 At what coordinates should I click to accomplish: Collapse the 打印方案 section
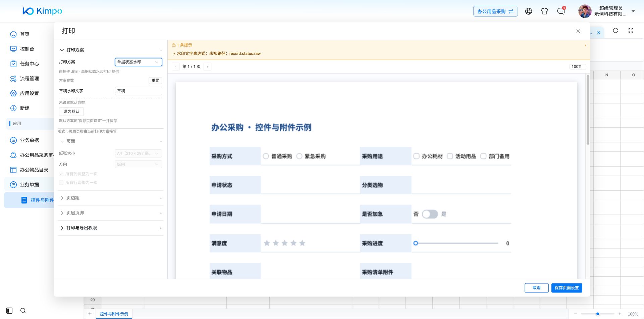point(62,50)
